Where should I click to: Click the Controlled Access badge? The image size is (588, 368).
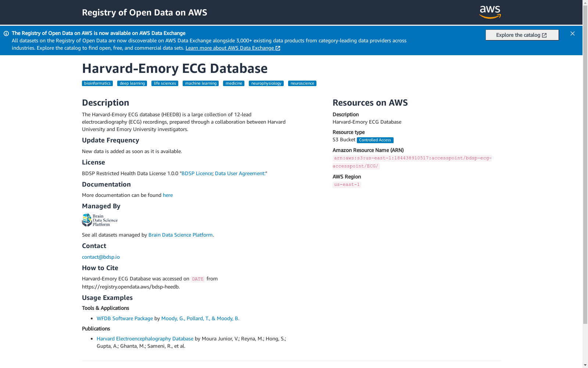(375, 140)
